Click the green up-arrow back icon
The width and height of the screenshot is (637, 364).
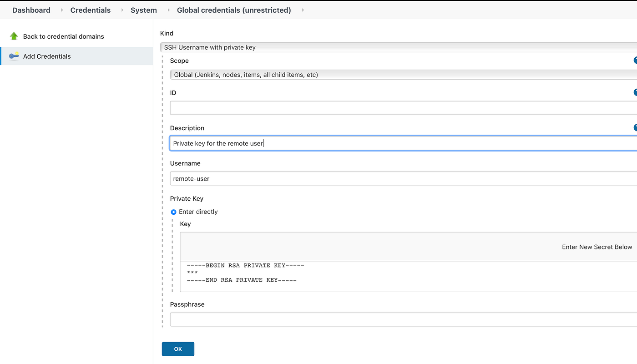pyautogui.click(x=14, y=36)
